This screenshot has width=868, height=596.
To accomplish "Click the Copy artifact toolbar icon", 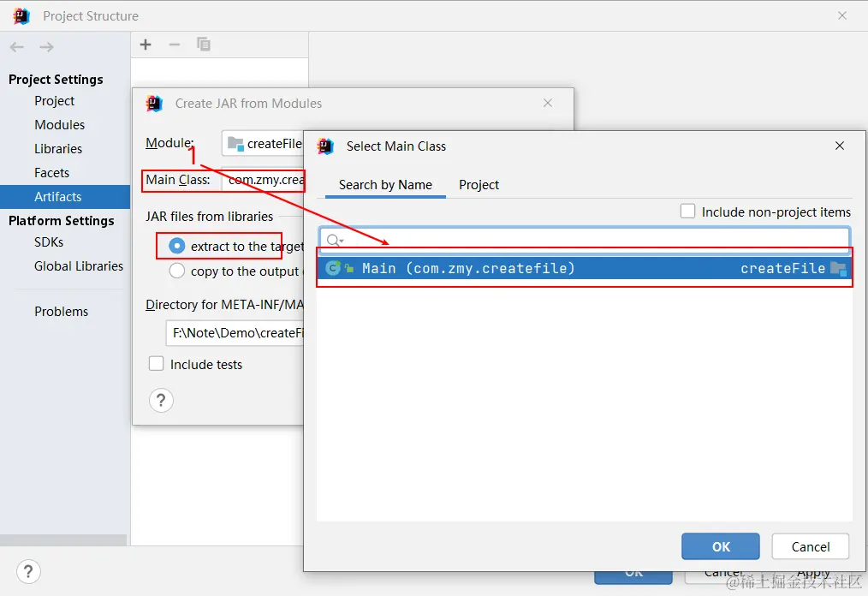I will pos(203,45).
